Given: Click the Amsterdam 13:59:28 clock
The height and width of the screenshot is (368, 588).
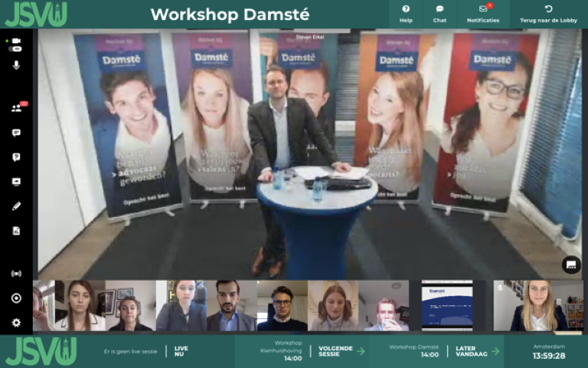Looking at the screenshot, I should click(549, 351).
